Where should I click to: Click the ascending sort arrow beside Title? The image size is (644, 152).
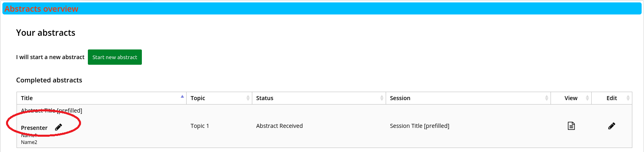click(x=182, y=97)
